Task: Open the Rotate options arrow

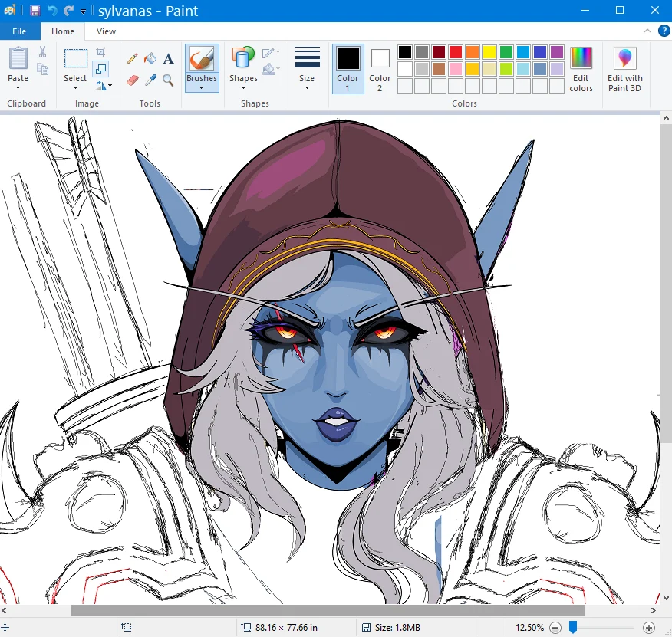Action: click(x=110, y=85)
